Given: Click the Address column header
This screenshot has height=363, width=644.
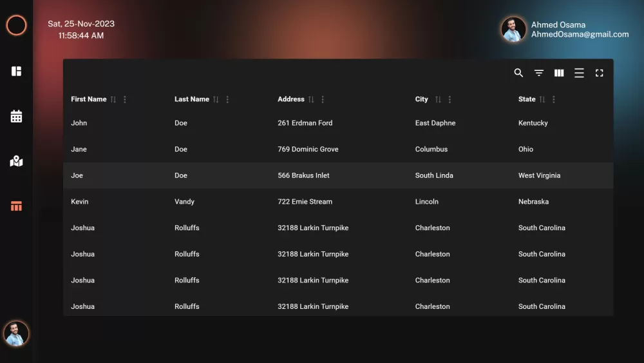Looking at the screenshot, I should (x=291, y=99).
